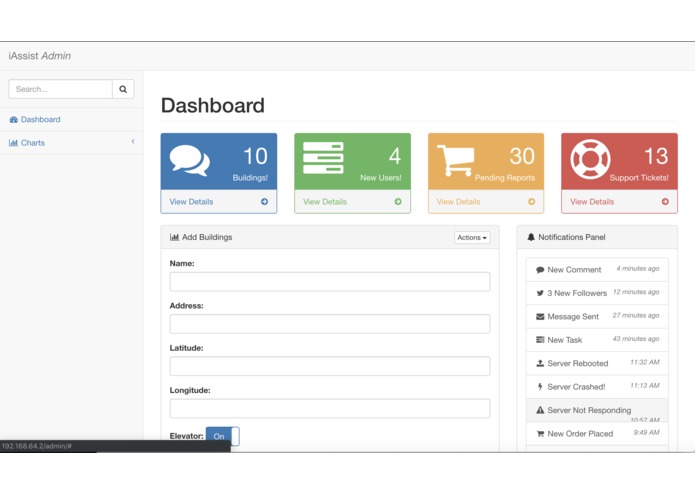This screenshot has height=494, width=695.
Task: Click the envelope icon for Message Sent
Action: pyautogui.click(x=540, y=316)
